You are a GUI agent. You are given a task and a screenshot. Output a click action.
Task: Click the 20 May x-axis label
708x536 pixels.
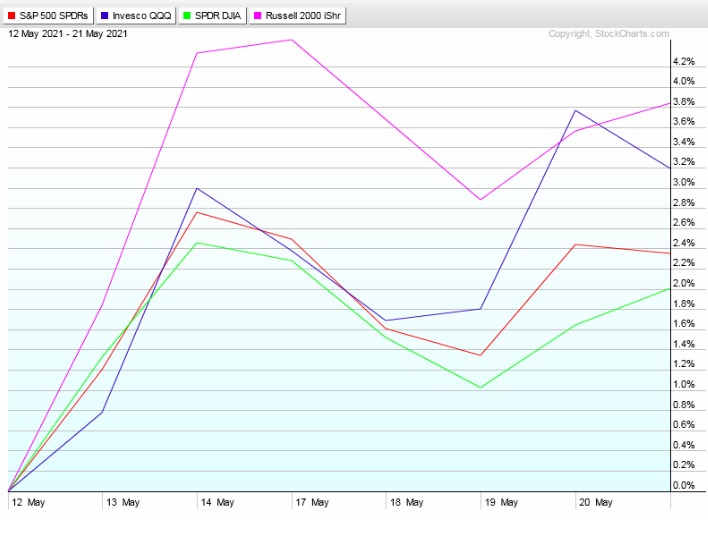tap(596, 502)
